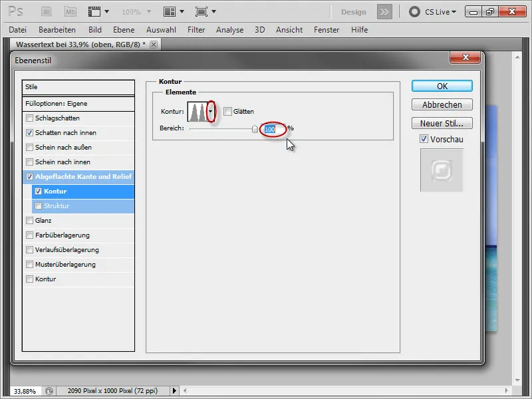Open the Fenster menu
This screenshot has height=399, width=532.
pos(327,30)
